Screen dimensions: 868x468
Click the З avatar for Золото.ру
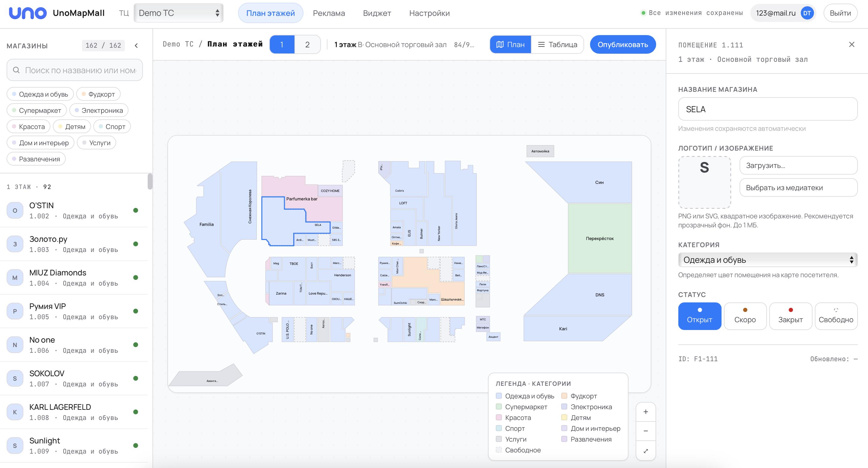click(x=15, y=244)
